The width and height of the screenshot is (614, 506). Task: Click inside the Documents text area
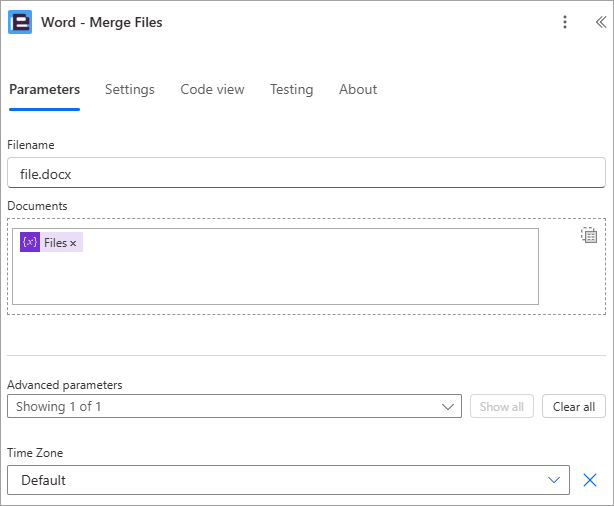[275, 266]
